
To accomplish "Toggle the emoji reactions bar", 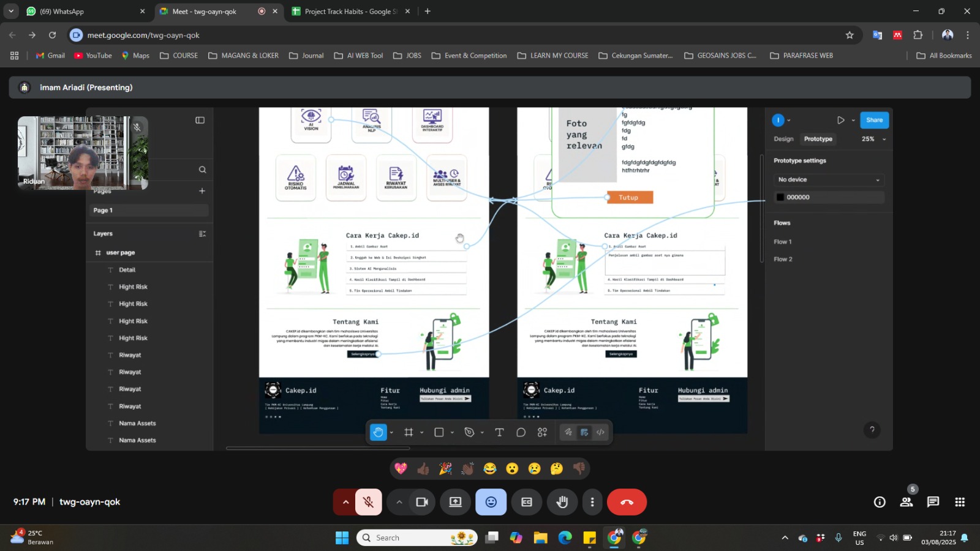I will coord(491,502).
